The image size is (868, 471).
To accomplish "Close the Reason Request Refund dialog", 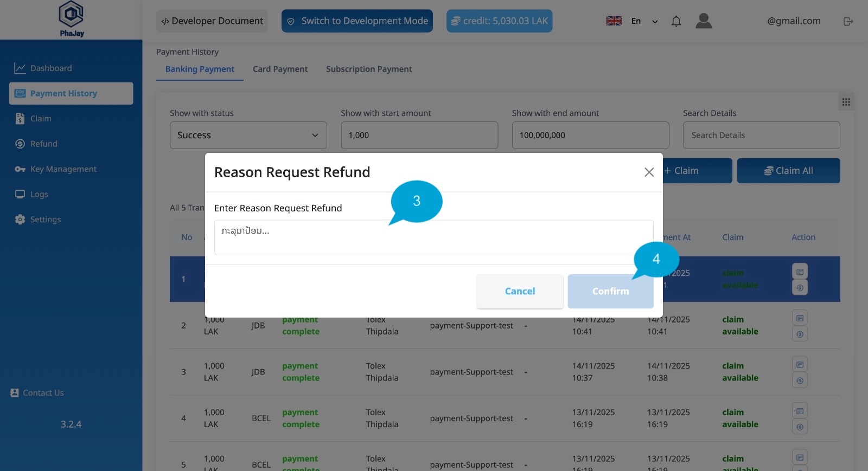I will pyautogui.click(x=649, y=172).
